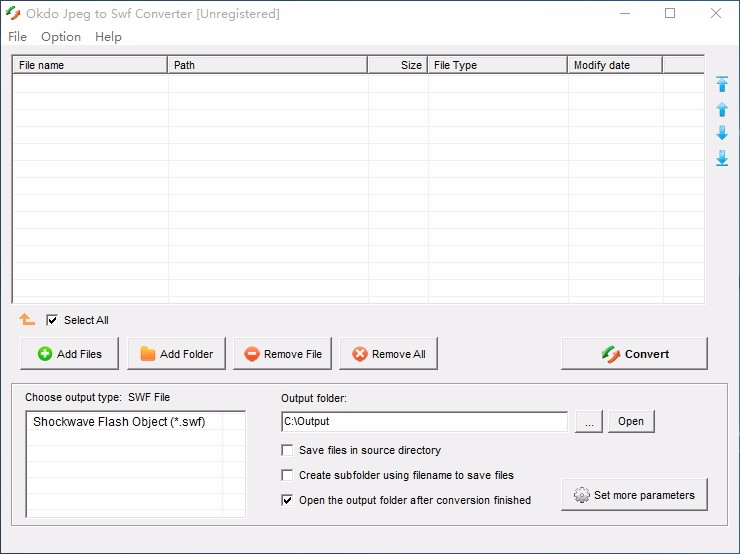Screen dimensions: 740x554
Task: Open Set more parameters dialog
Action: click(x=634, y=495)
